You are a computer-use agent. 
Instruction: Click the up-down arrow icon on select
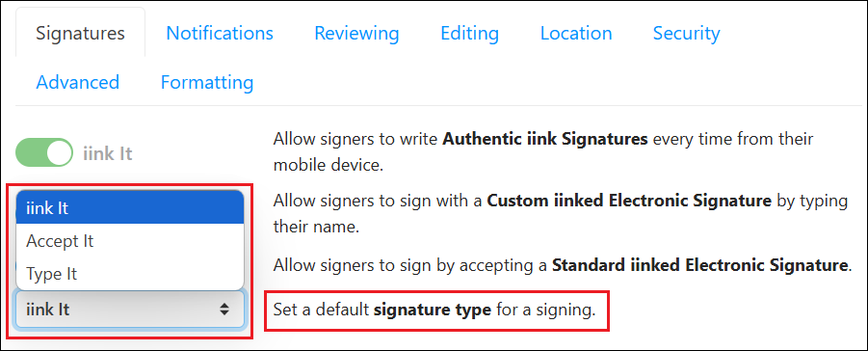point(224,310)
